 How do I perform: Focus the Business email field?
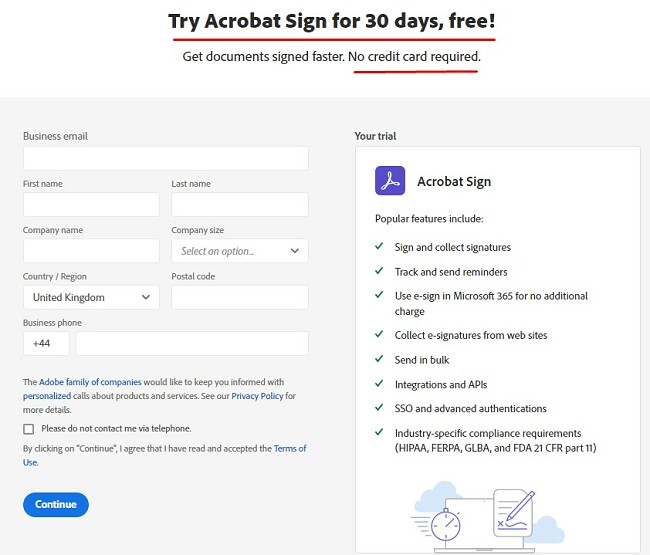[x=166, y=158]
